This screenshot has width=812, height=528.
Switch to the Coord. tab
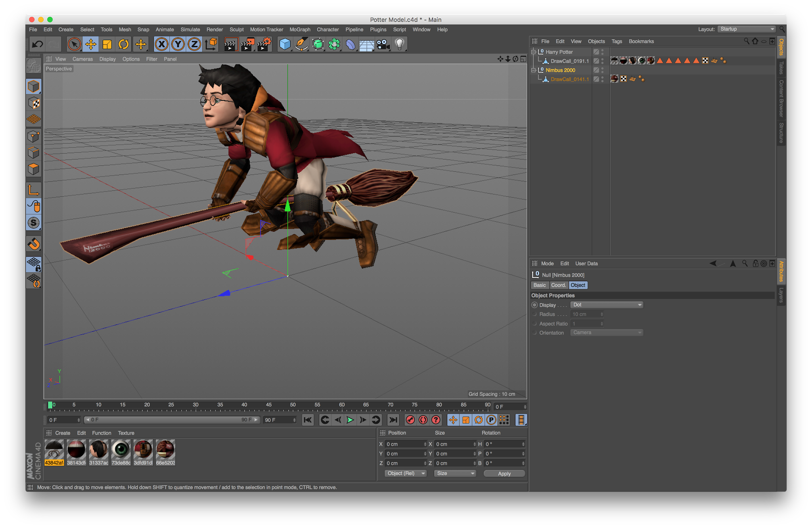(x=558, y=285)
